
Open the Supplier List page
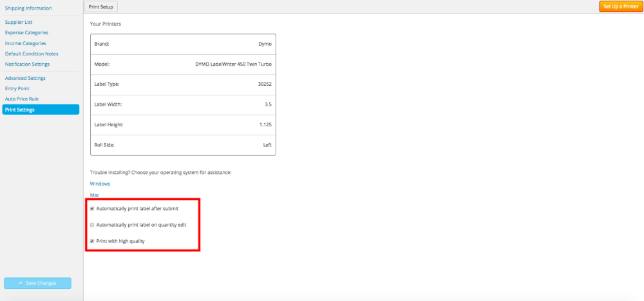pos(19,22)
